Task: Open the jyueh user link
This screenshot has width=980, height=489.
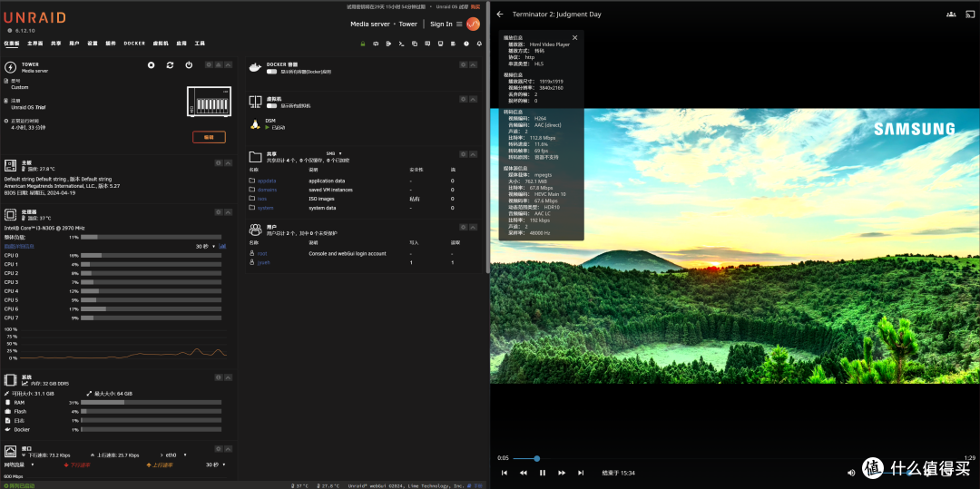Action: point(264,263)
